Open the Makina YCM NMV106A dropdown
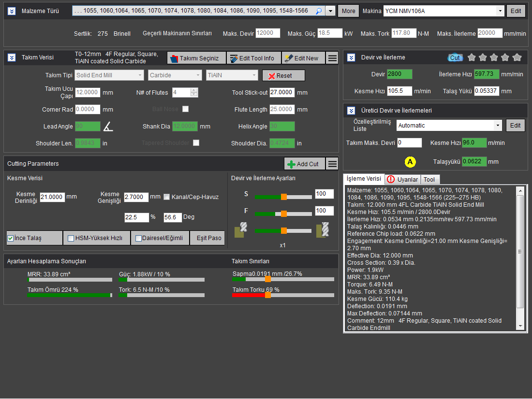The image size is (532, 399). pyautogui.click(x=500, y=11)
